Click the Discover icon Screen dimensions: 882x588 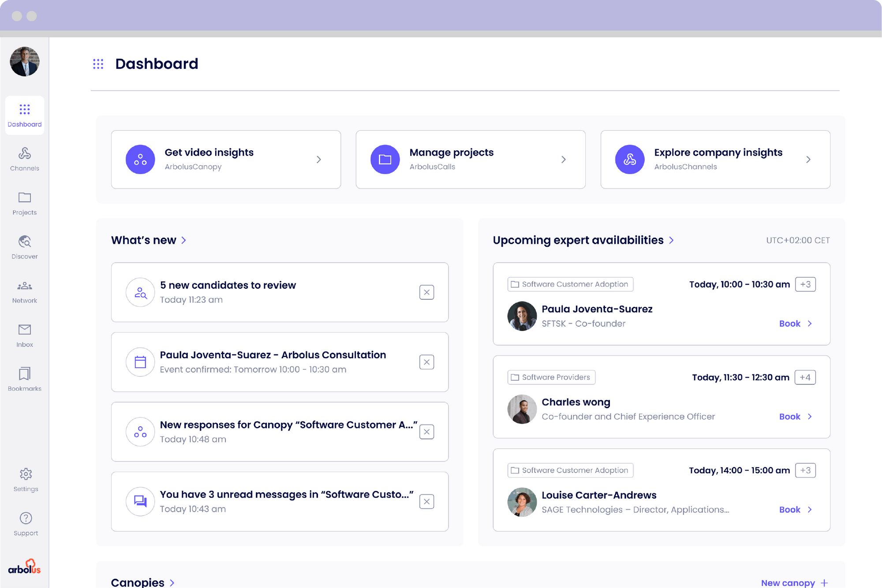click(x=24, y=247)
